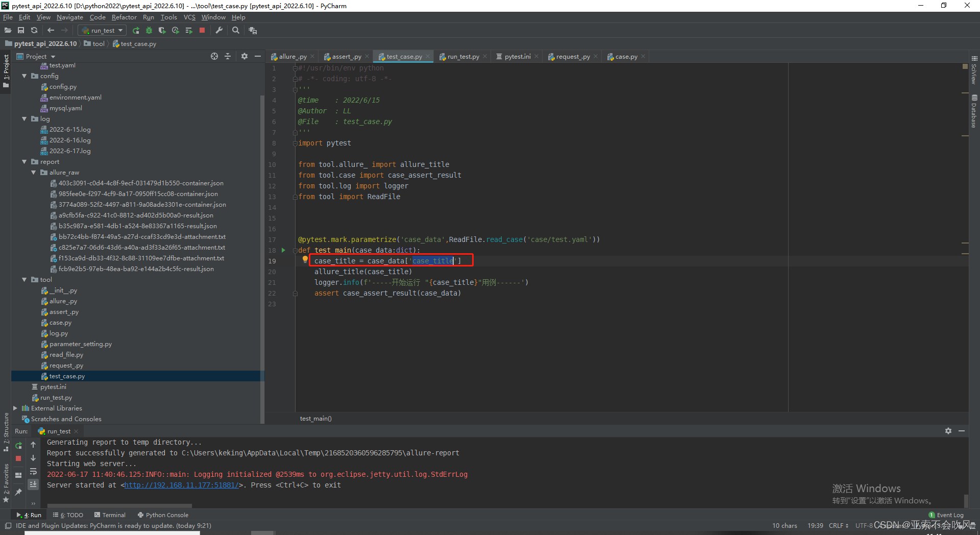Open Search Everywhere magnifier icon
Viewport: 980px width, 535px height.
[x=236, y=31]
